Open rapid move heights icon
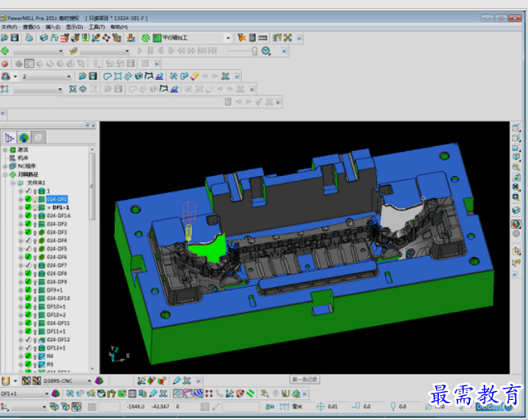Image resolution: width=528 pixels, height=420 pixels. [64, 38]
